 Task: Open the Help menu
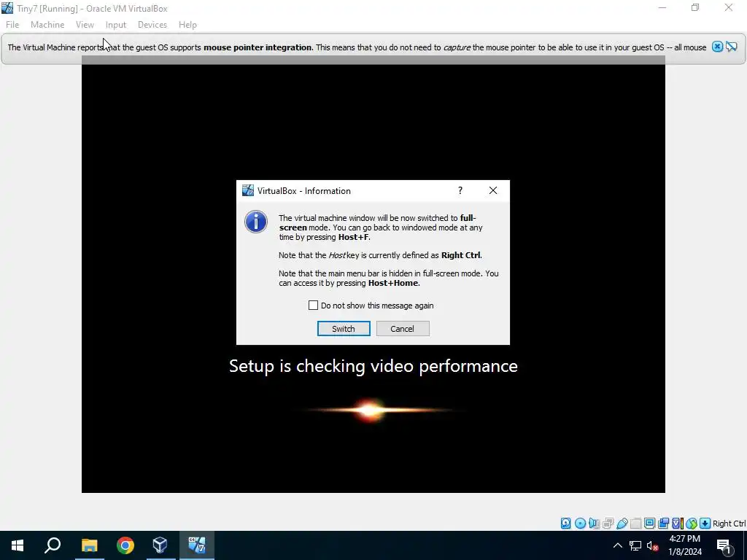click(x=187, y=25)
